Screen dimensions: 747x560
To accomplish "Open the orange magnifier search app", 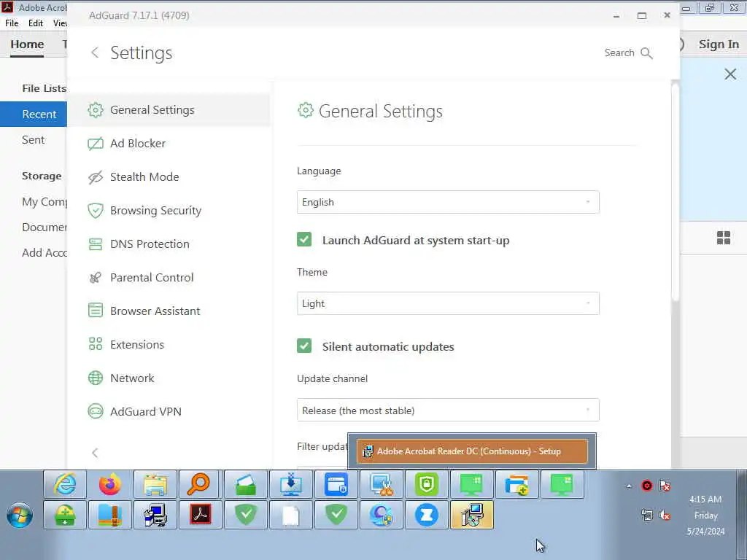I will click(x=198, y=484).
